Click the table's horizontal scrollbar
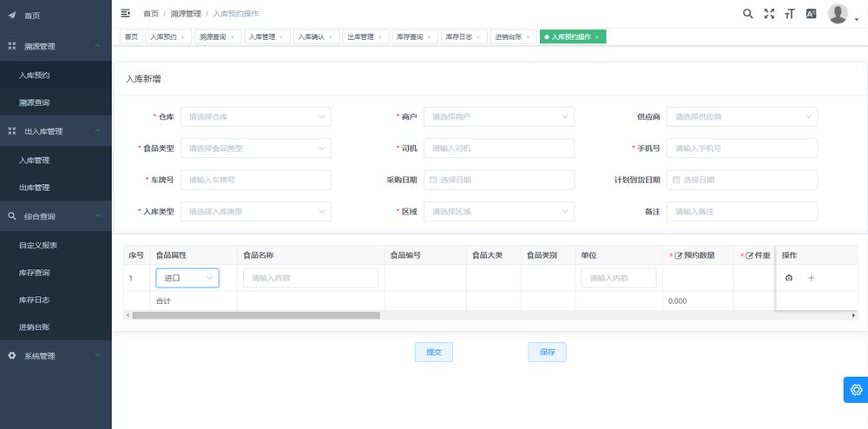This screenshot has width=868, height=429. pyautogui.click(x=256, y=315)
